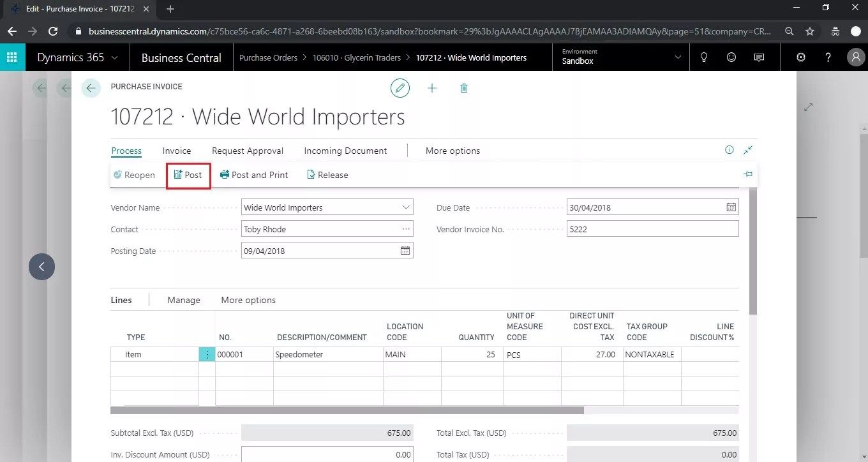Viewport: 868px width, 462px height.
Task: Expand the Environment Sandbox selector
Action: [678, 57]
